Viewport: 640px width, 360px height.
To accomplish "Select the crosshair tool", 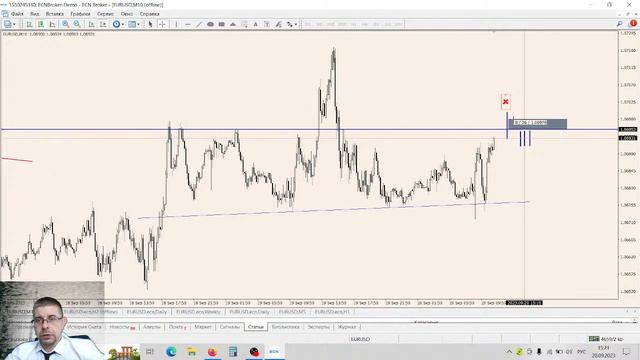I will click(x=162, y=24).
